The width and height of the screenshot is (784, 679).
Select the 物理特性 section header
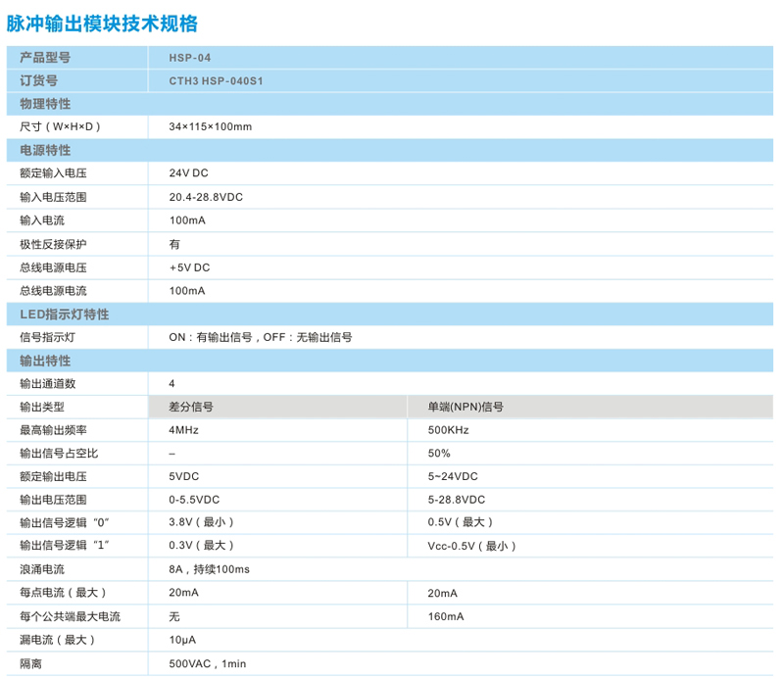(x=45, y=104)
